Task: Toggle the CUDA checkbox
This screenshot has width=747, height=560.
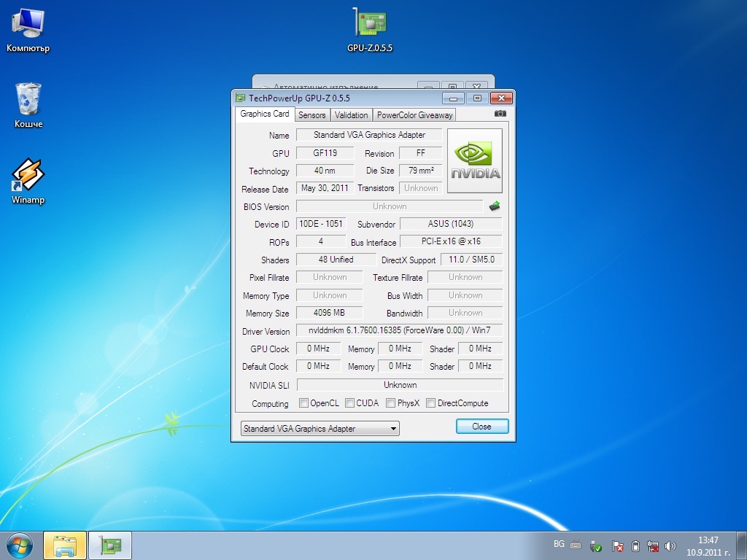Action: [349, 402]
